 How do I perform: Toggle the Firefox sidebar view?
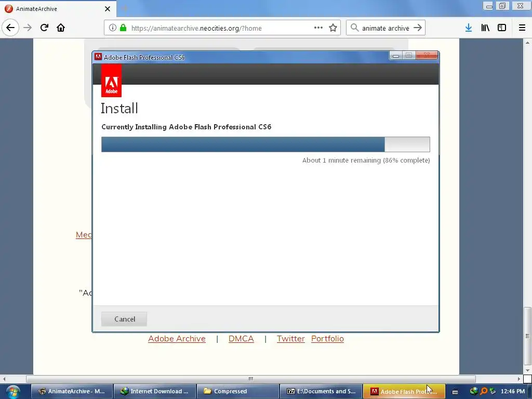click(x=502, y=28)
